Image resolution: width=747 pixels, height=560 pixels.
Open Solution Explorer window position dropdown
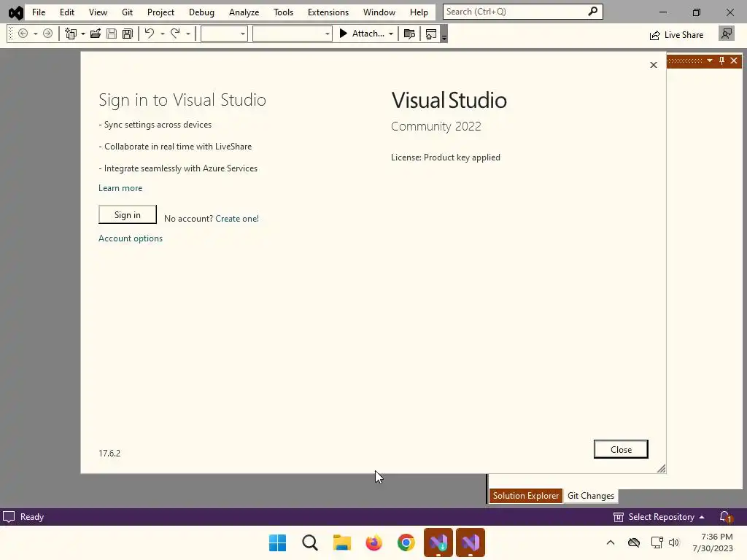(x=710, y=61)
